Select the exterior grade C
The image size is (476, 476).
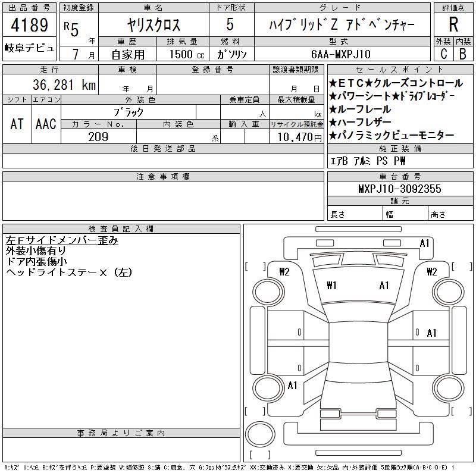[443, 54]
